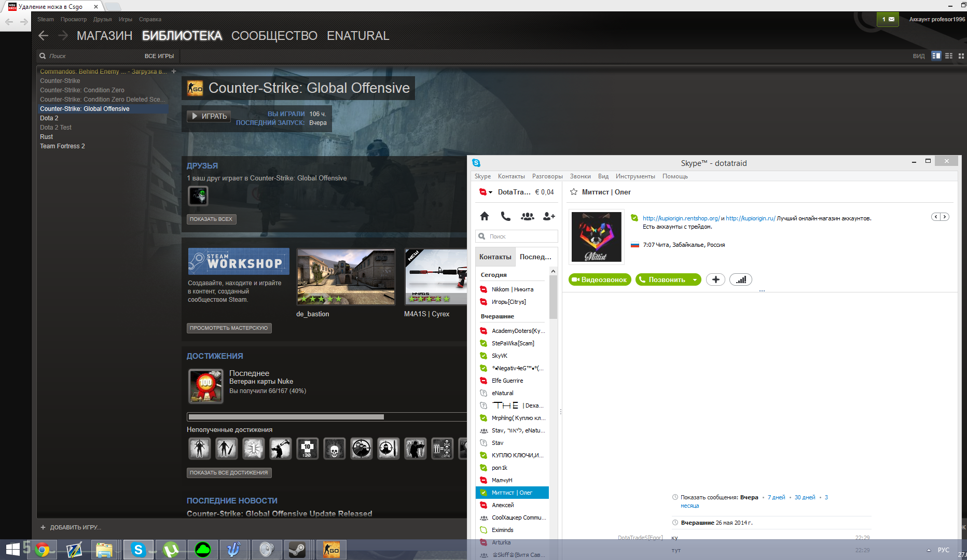This screenshot has width=967, height=560.
Task: Open uTorrent from the taskbar
Action: coord(171,550)
